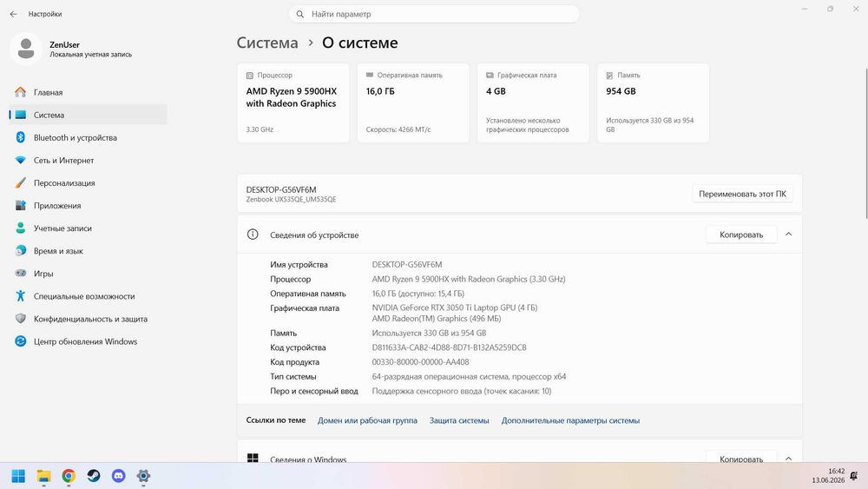This screenshot has width=868, height=489.
Task: Open Дополнительные параметры системы link
Action: coord(570,420)
